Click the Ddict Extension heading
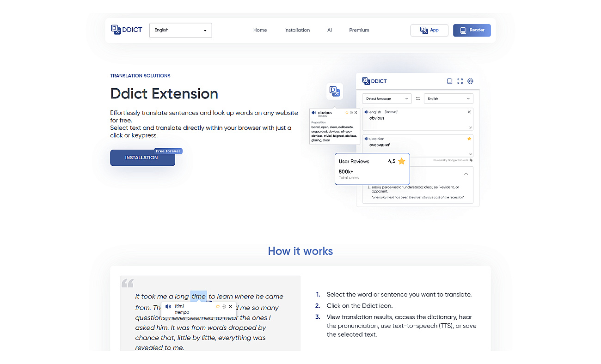This screenshot has height=364, width=601. tap(164, 94)
